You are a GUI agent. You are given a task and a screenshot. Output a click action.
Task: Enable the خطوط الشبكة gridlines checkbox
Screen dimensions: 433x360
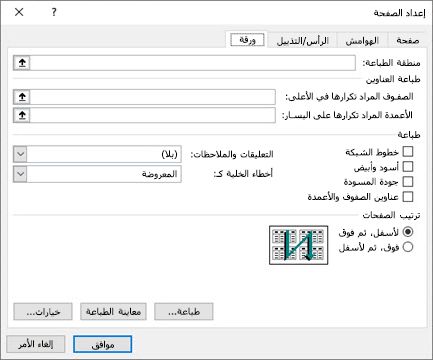coord(408,152)
